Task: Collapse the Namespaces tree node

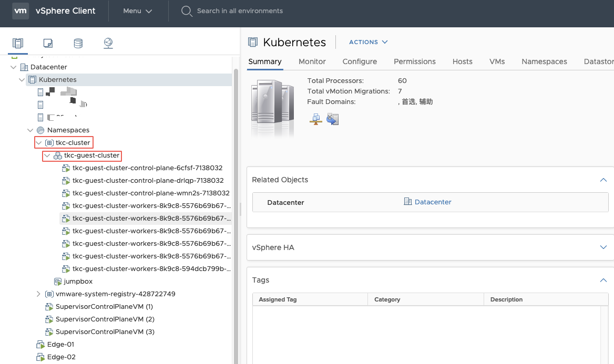Action: pos(30,130)
